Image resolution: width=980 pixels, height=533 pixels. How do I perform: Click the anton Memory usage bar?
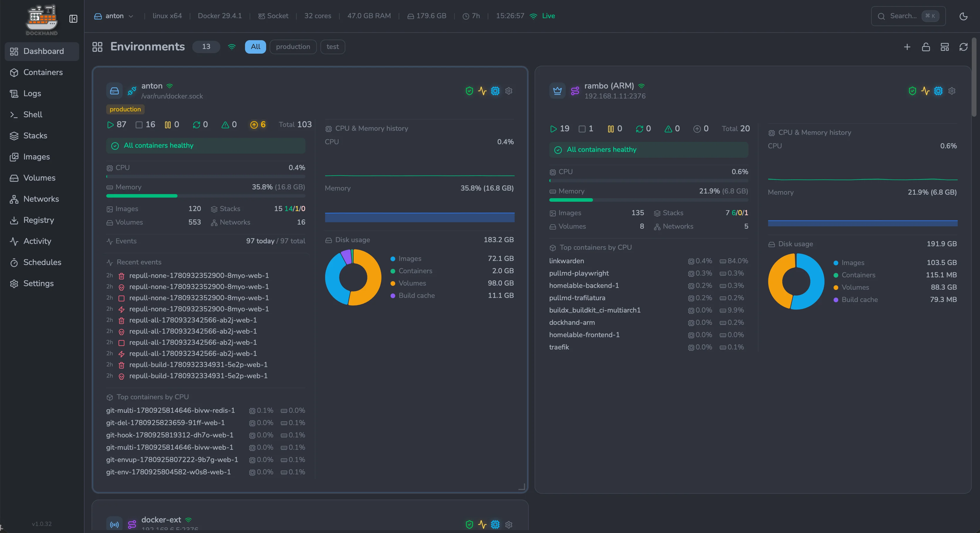click(205, 196)
